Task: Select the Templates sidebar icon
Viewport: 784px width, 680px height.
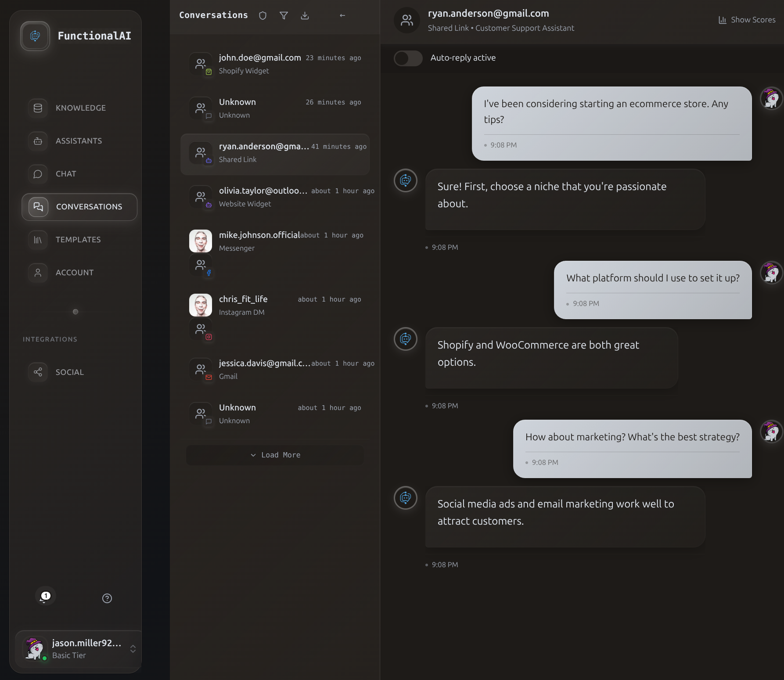Action: pos(37,240)
